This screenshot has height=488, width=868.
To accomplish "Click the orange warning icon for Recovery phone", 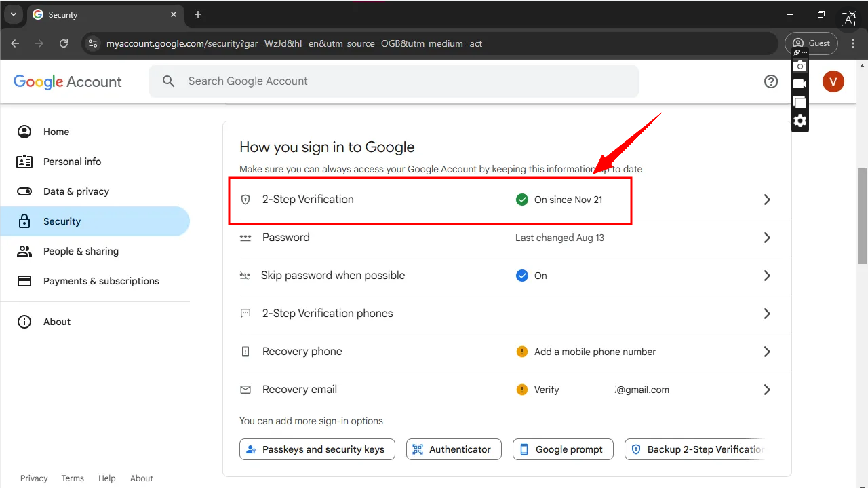I will pos(522,352).
